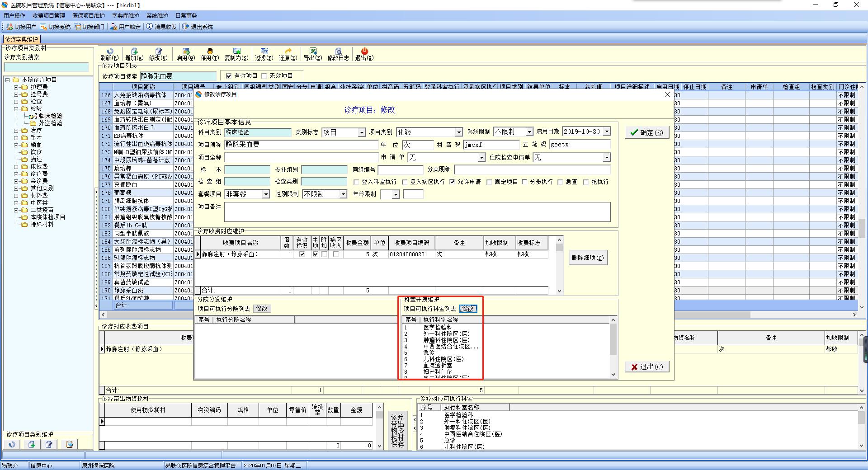This screenshot has width=868, height=470.
Task: Toggle the 无效项目 filter checkbox
Action: [x=264, y=76]
